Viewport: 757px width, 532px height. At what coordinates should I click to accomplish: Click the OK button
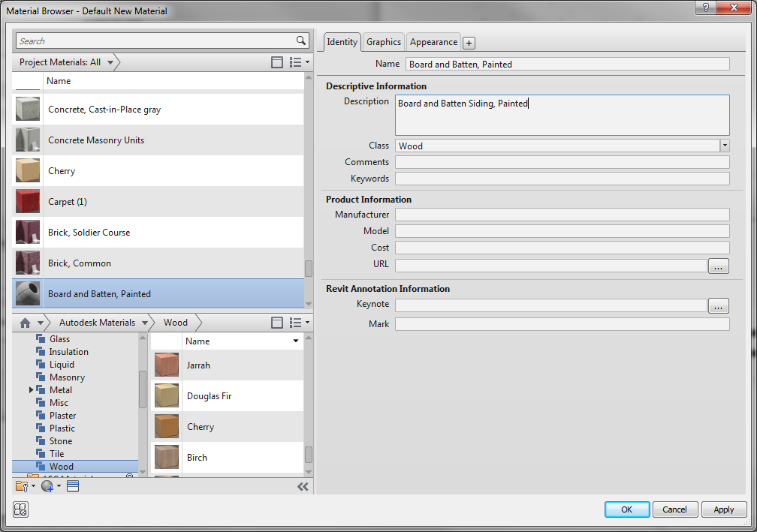(626, 509)
